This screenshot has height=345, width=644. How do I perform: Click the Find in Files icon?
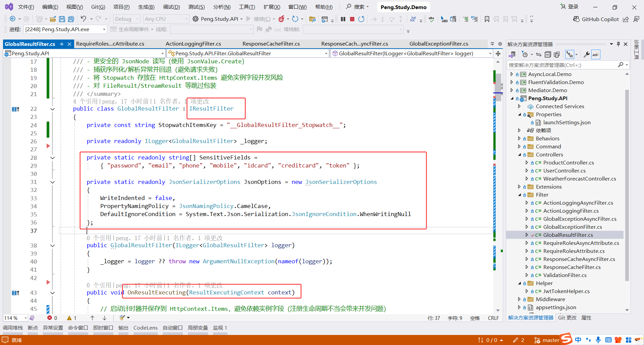pos(312,19)
